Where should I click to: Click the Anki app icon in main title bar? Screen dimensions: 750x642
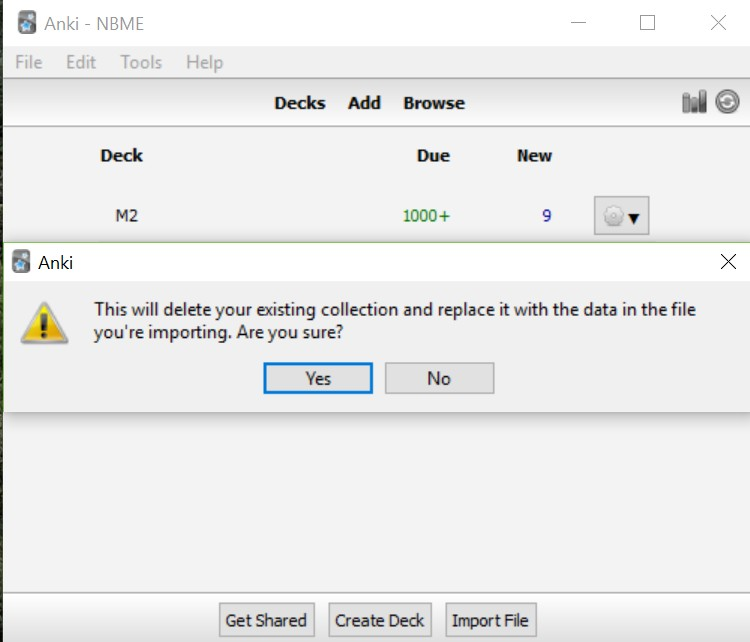[x=27, y=22]
